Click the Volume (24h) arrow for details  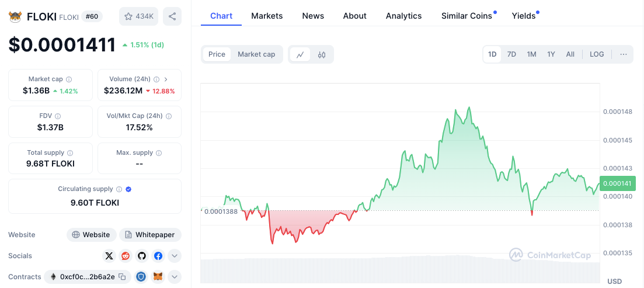coord(166,79)
